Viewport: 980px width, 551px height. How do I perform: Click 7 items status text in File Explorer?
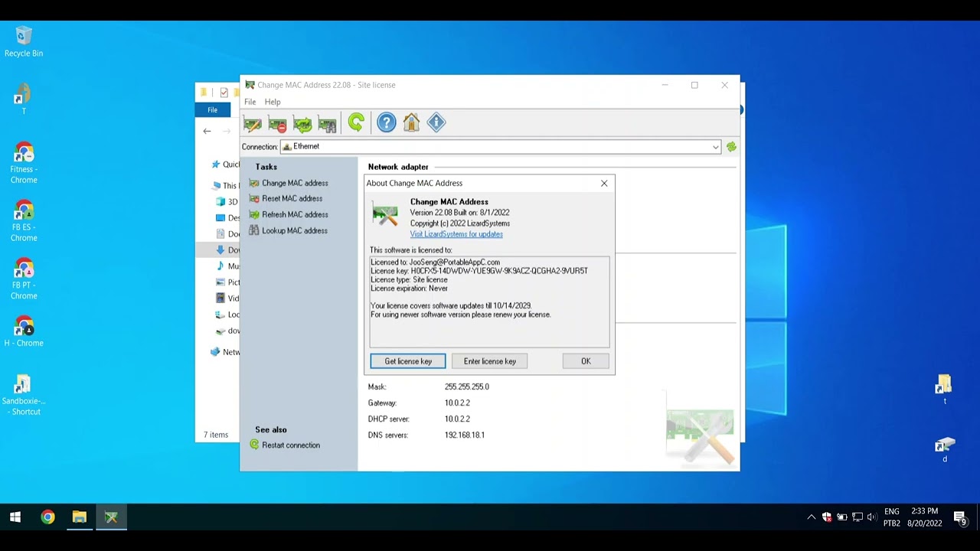click(x=216, y=435)
